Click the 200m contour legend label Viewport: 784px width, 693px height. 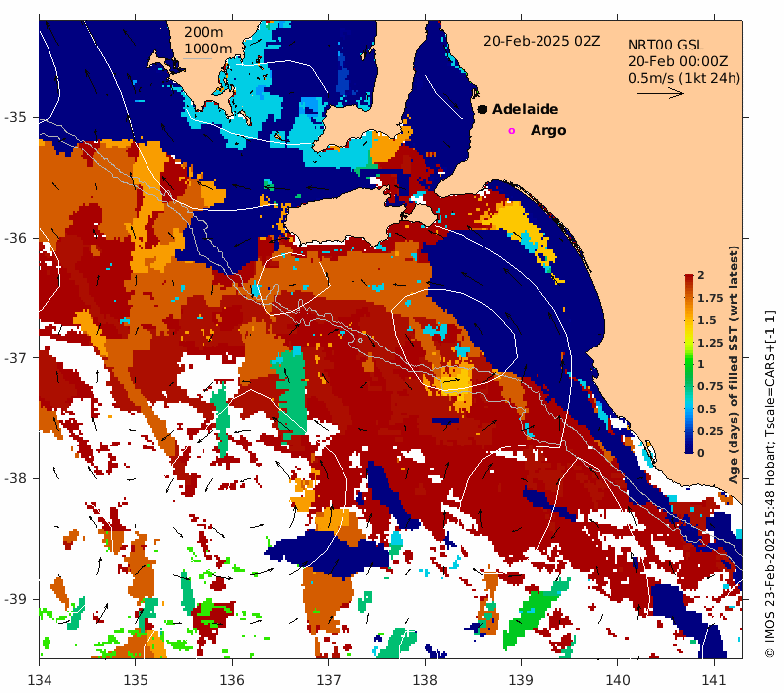coord(204,32)
